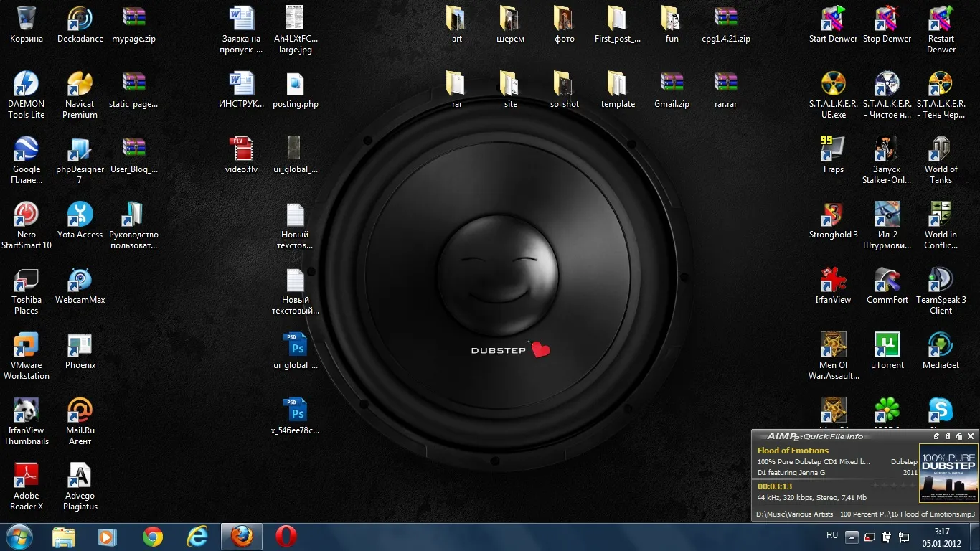This screenshot has width=980, height=551.
Task: Open Windows Explorer from the taskbar
Action: [x=63, y=537]
